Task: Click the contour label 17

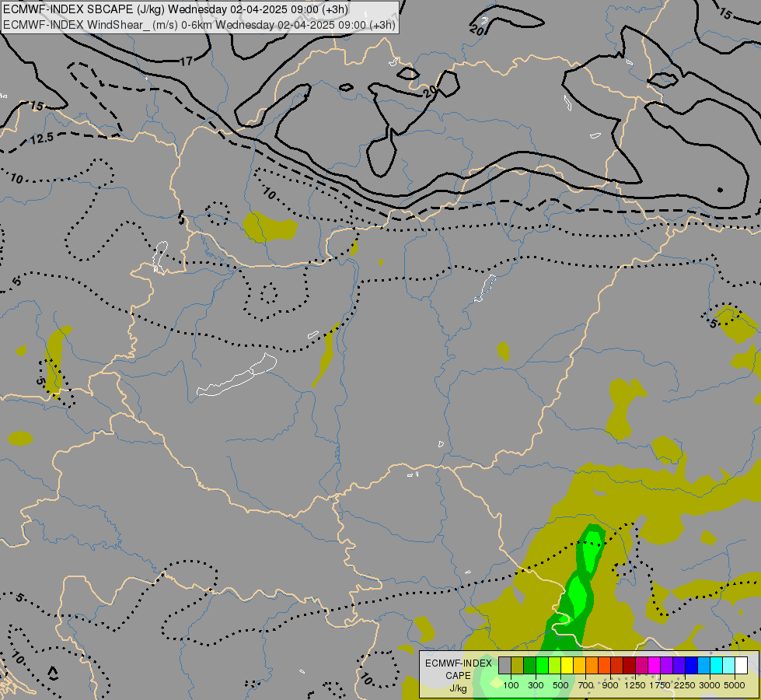Action: pos(187,61)
